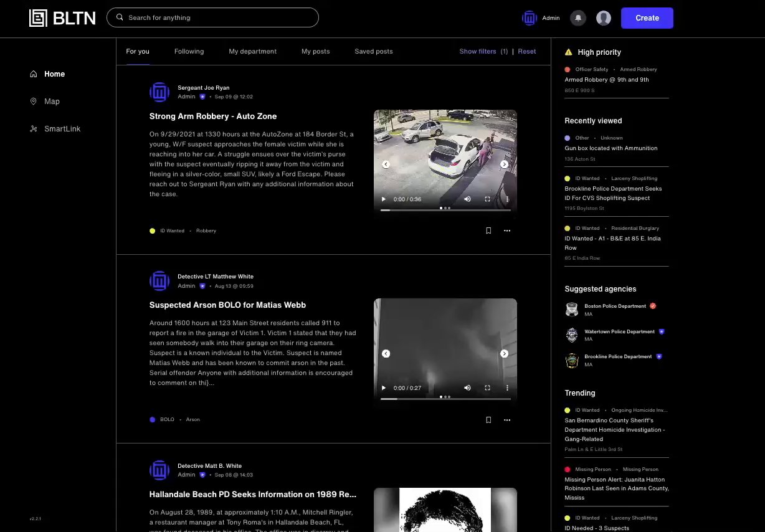The height and width of the screenshot is (532, 765).
Task: Open San Bernardino Homicide Investigation trending post
Action: [x=614, y=430]
